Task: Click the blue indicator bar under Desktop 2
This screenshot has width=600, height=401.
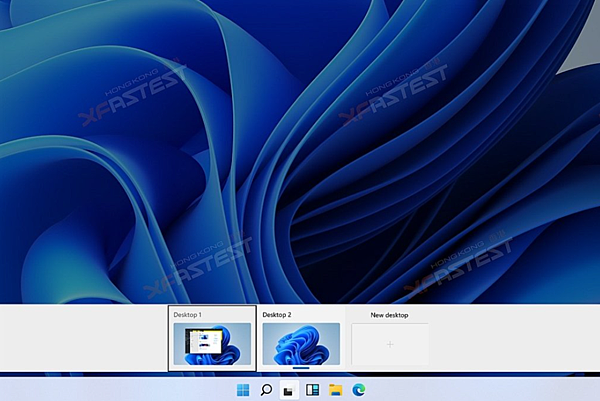Action: [x=301, y=369]
